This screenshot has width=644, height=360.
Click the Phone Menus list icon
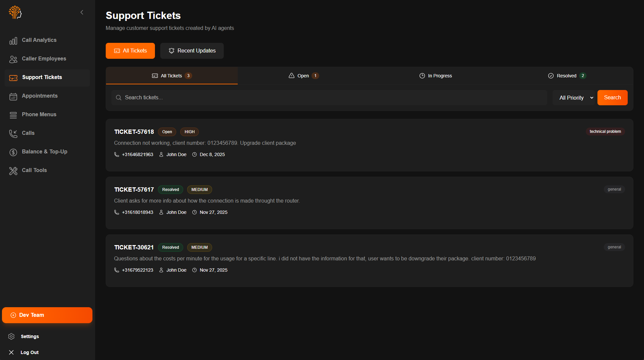coord(13,115)
